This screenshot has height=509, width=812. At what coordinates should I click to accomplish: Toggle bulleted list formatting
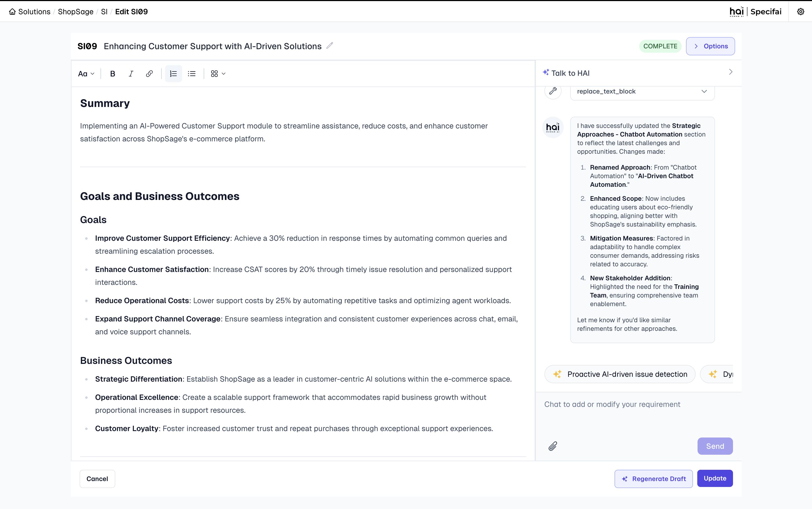point(192,74)
